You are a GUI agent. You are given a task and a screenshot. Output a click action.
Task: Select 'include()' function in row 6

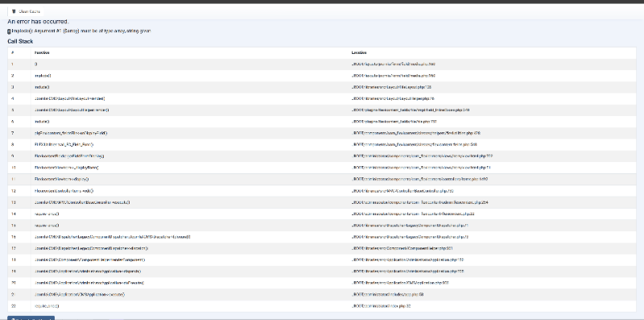pyautogui.click(x=43, y=122)
